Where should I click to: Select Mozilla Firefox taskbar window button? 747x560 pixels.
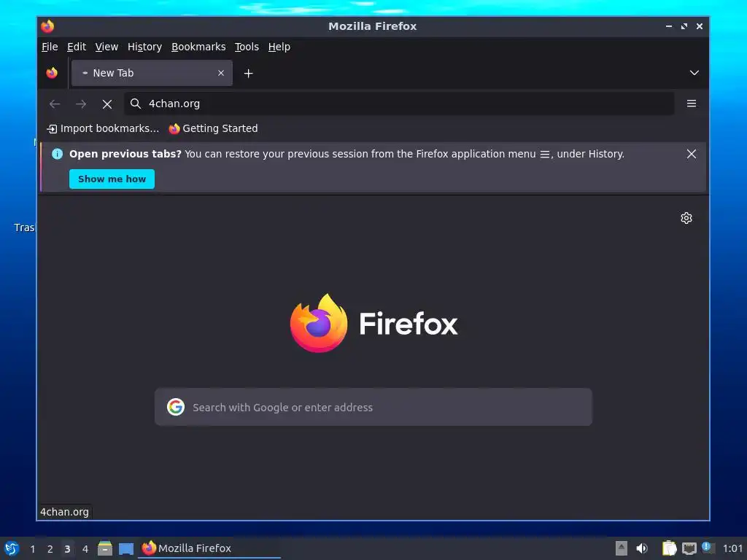tap(209, 548)
